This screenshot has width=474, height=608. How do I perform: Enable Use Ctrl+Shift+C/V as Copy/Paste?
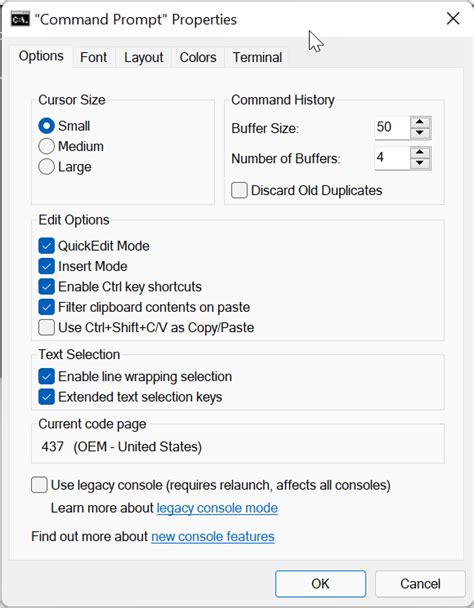pyautogui.click(x=47, y=327)
